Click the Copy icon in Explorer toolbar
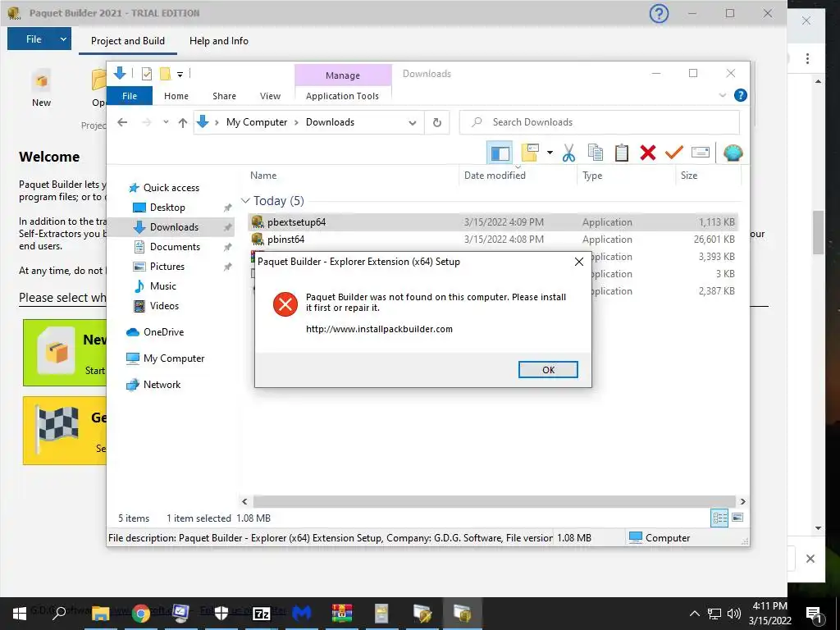This screenshot has width=840, height=630. click(596, 153)
